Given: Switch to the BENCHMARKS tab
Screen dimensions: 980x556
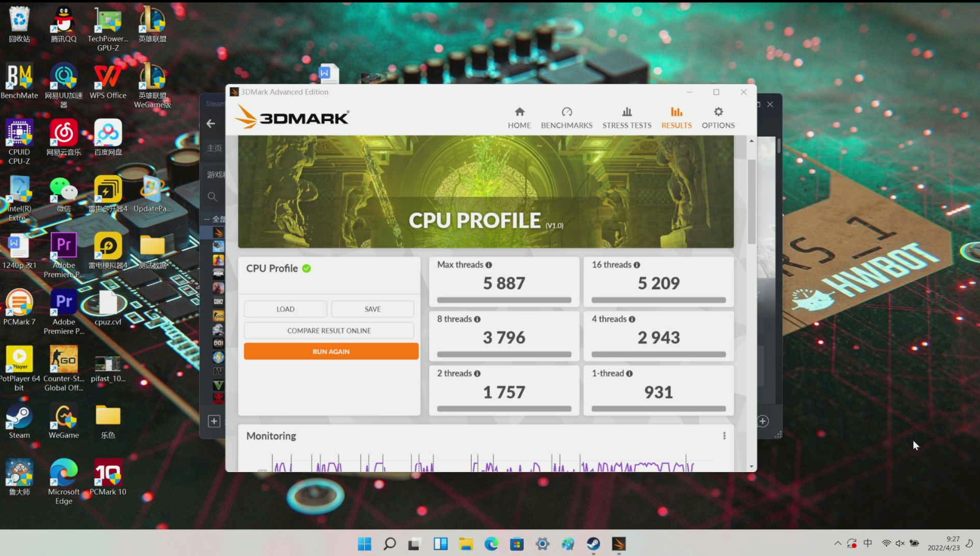Looking at the screenshot, I should (x=566, y=117).
